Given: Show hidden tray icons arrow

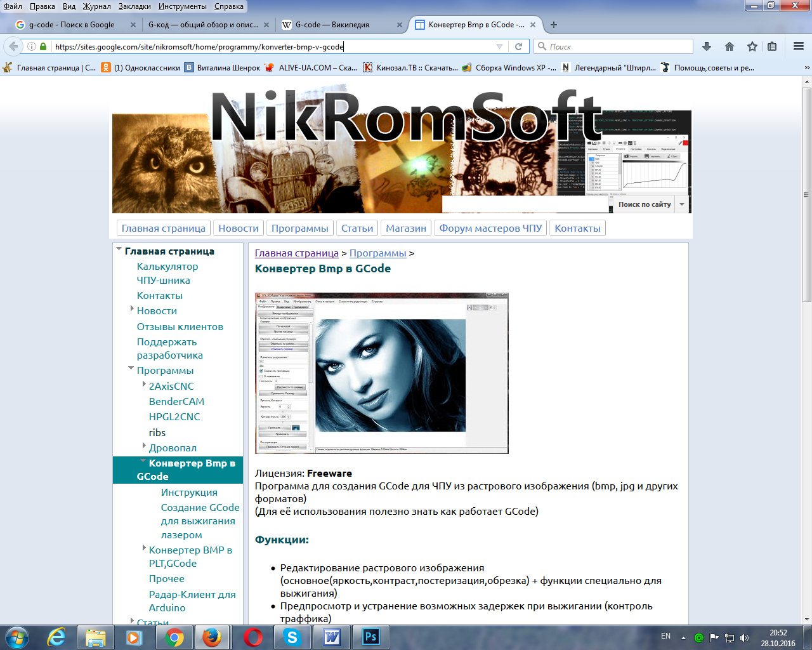Looking at the screenshot, I should pyautogui.click(x=683, y=637).
